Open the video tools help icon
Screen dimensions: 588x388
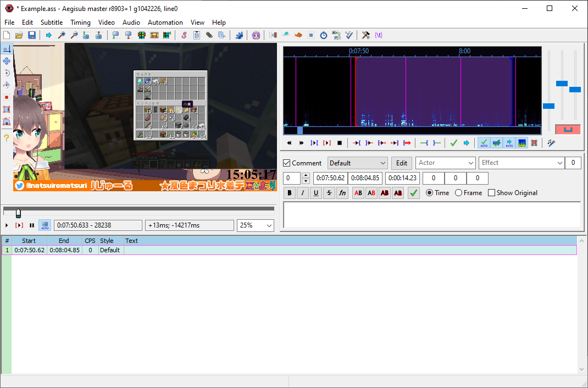(7, 138)
